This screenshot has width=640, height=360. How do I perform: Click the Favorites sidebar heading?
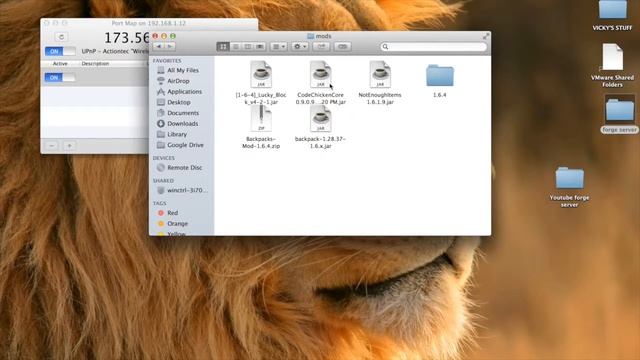point(167,60)
